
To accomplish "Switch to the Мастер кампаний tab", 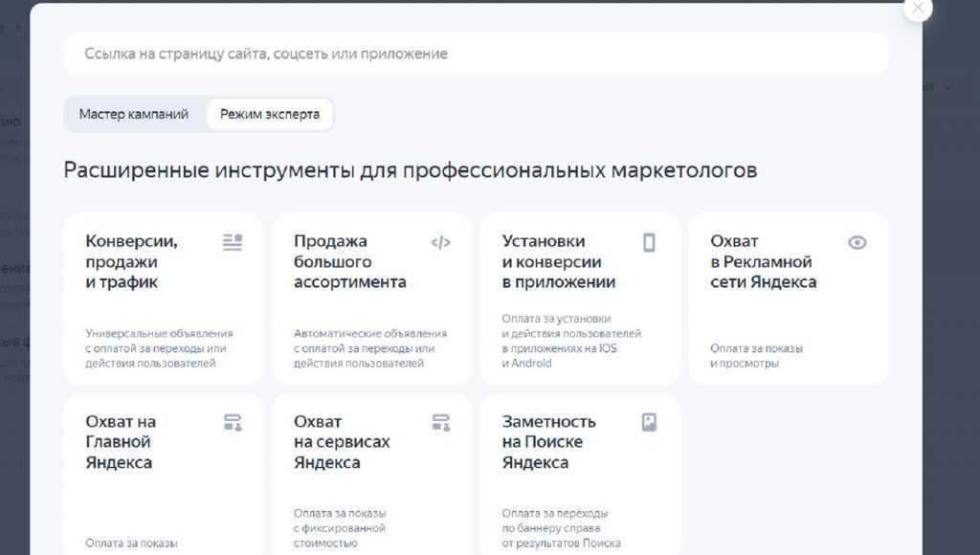I will pos(134,114).
